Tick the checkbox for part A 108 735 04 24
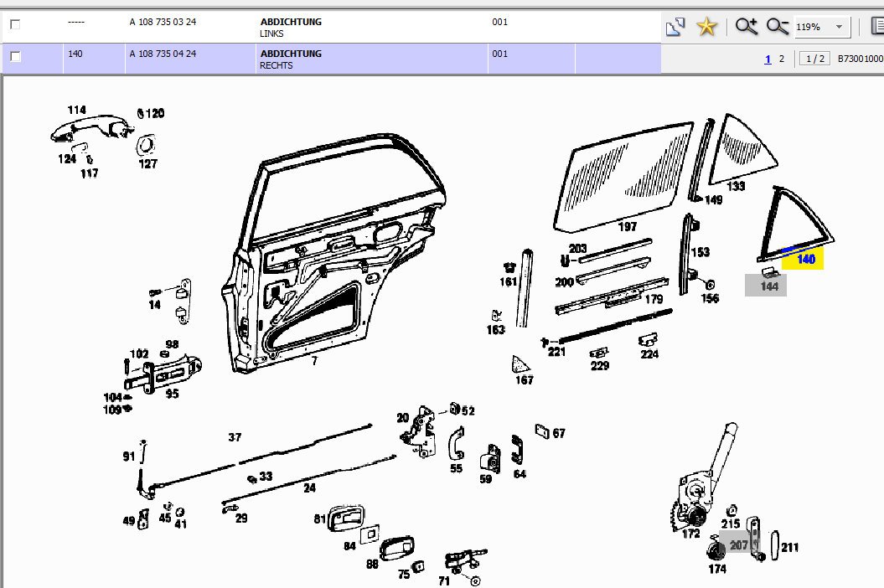 click(15, 56)
